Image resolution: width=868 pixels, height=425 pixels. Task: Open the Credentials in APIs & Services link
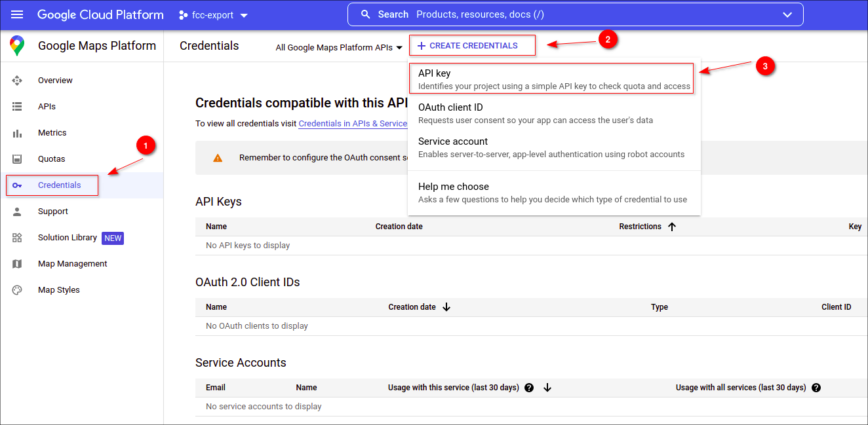coord(353,124)
